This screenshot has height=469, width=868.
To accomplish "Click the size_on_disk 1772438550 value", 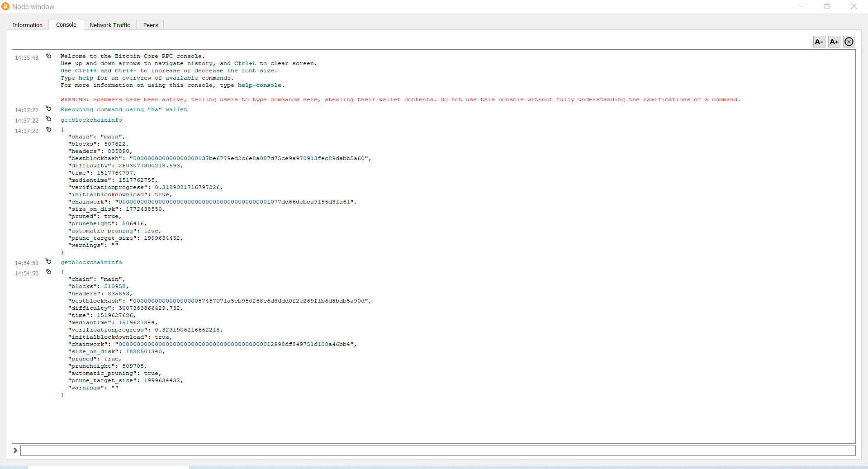I will 144,209.
